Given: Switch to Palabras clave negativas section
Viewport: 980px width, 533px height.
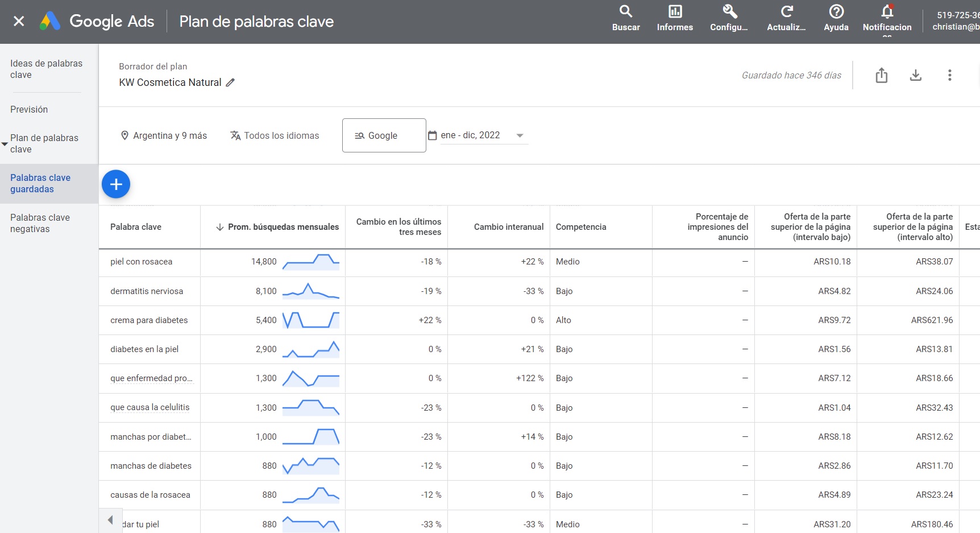Looking at the screenshot, I should (x=40, y=223).
